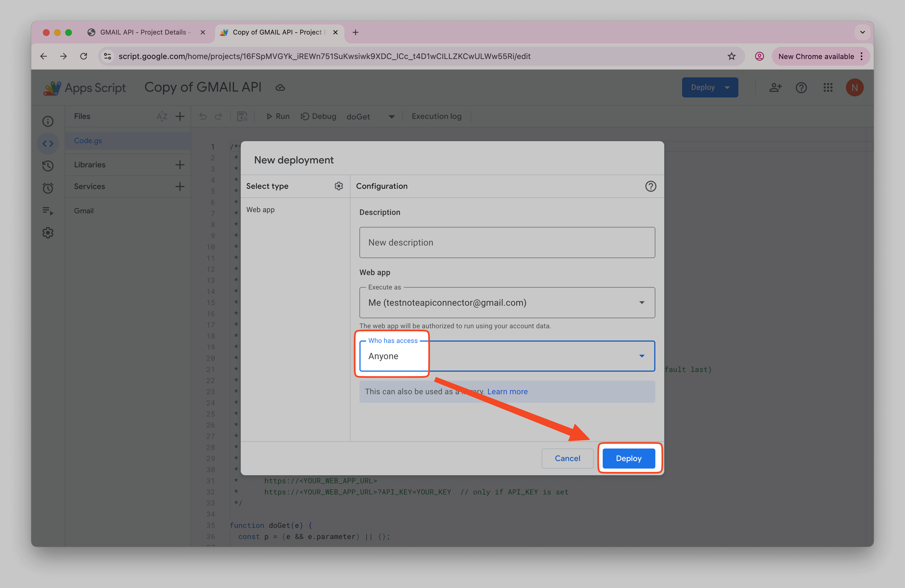
Task: Click the save project icon
Action: tap(242, 116)
